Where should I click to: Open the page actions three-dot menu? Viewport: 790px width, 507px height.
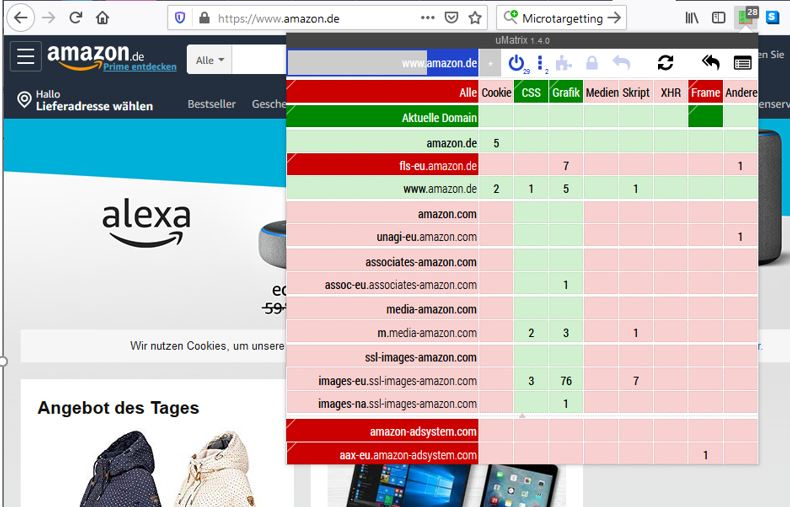coord(428,18)
